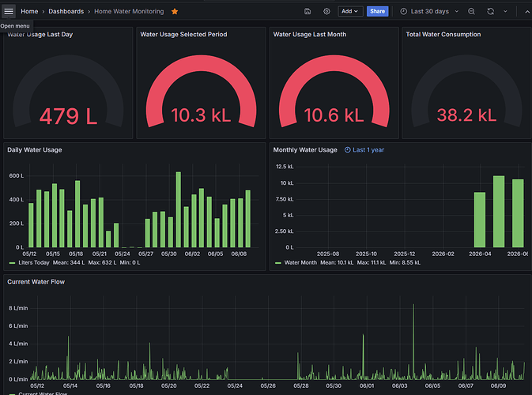Viewport: 532px width, 395px height.
Task: Open the hamburger main menu
Action: point(9,12)
